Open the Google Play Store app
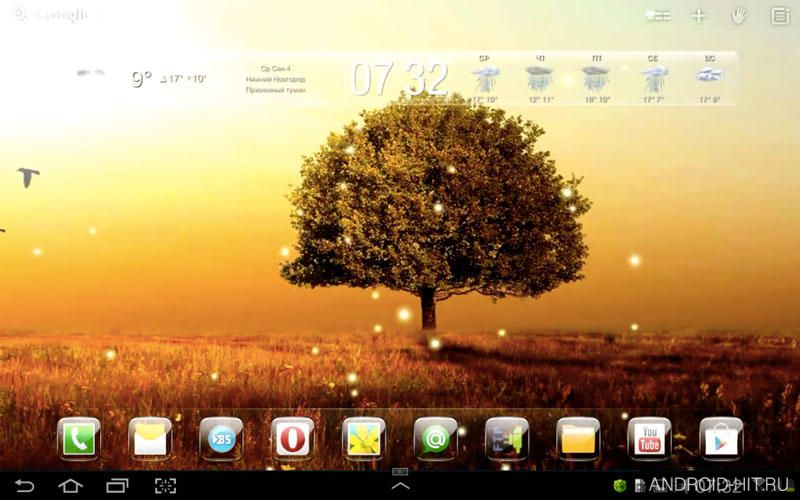The width and height of the screenshot is (800, 500). pos(721,439)
